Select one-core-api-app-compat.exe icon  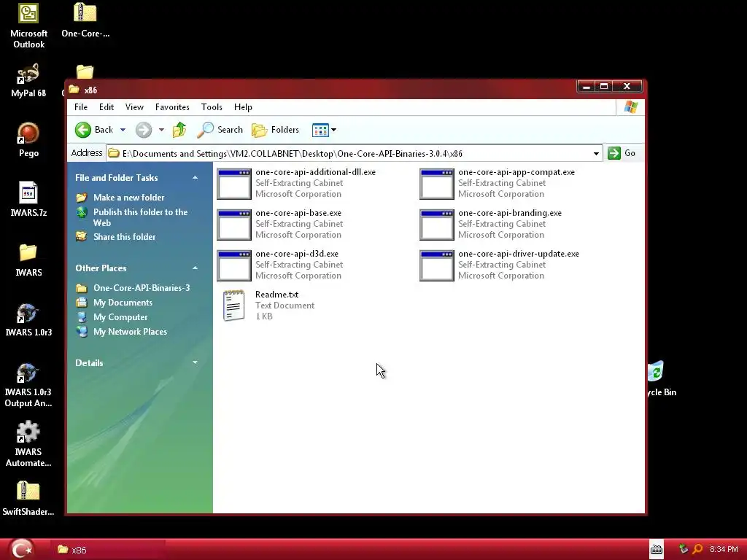click(437, 184)
